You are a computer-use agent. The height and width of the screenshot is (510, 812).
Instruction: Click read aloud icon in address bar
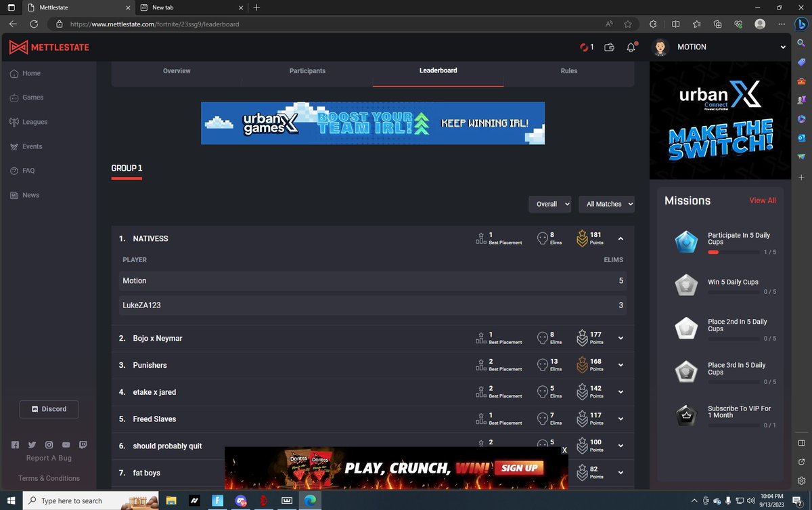pyautogui.click(x=609, y=24)
